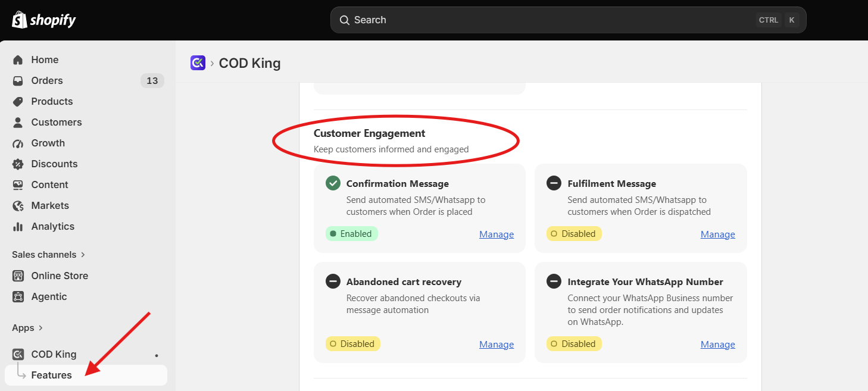Click the CTRL shortcut key badge
Screen dimensions: 868x391
769,20
